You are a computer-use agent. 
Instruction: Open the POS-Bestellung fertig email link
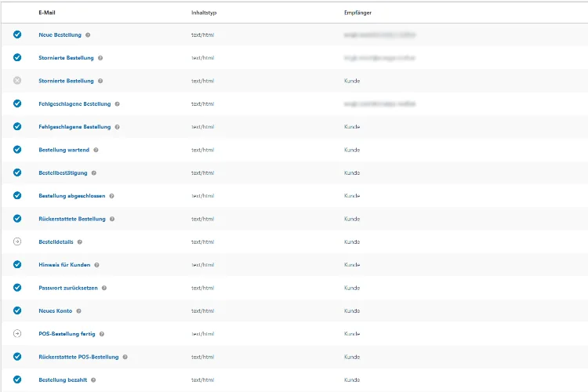[x=67, y=334]
